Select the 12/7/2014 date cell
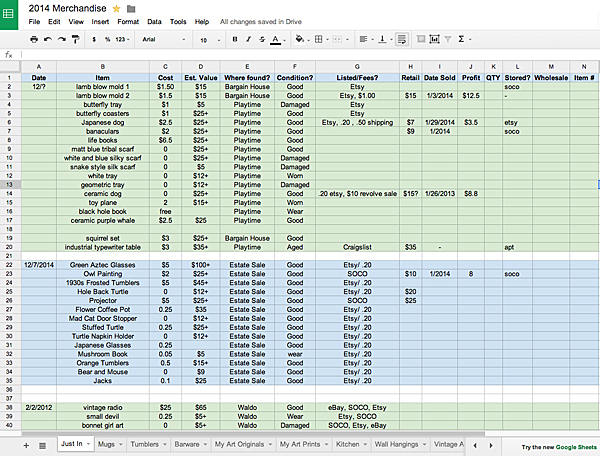600x456 pixels. [39, 265]
